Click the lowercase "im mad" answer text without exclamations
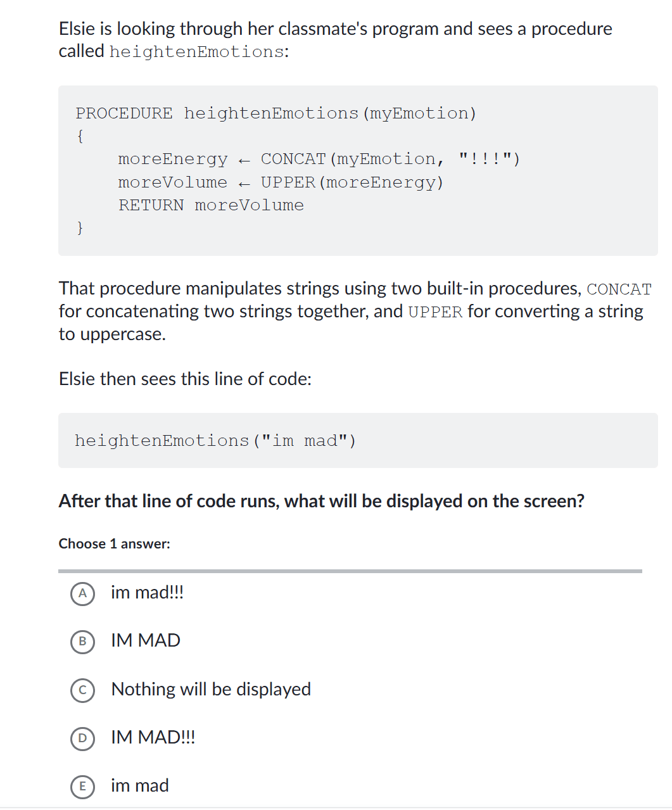The height and width of the screenshot is (810, 672). click(139, 785)
